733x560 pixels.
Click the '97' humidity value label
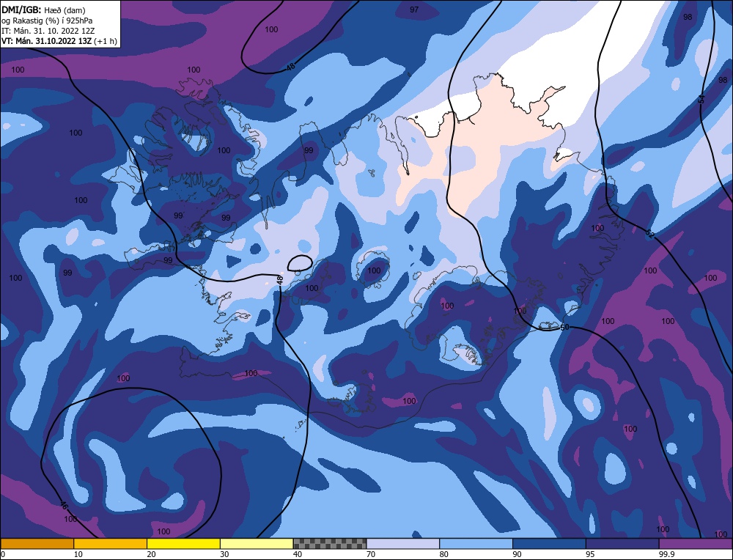click(414, 10)
